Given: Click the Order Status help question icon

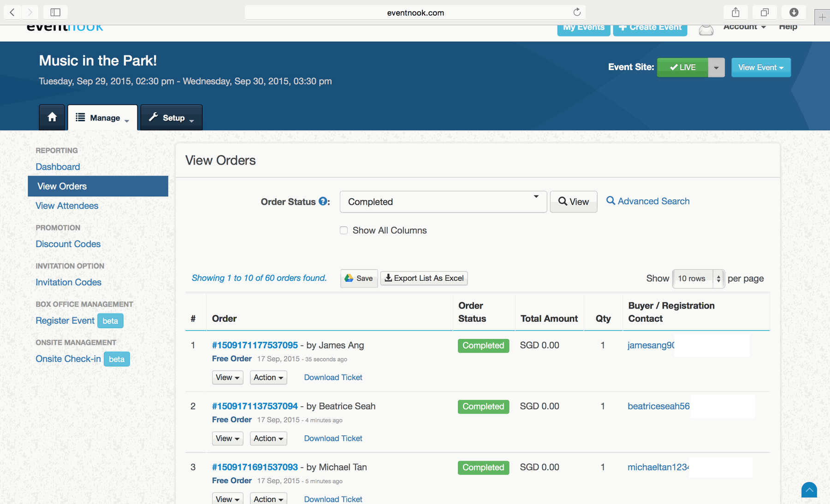Looking at the screenshot, I should pos(323,202).
